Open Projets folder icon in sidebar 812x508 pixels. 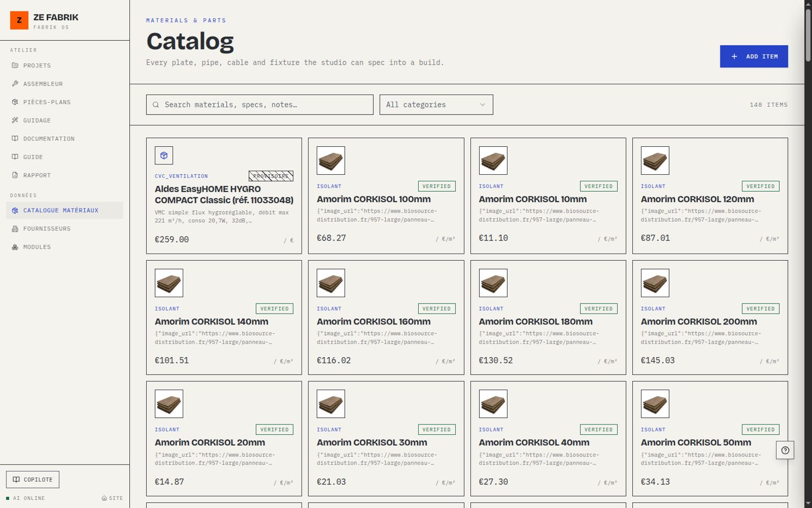(15, 66)
